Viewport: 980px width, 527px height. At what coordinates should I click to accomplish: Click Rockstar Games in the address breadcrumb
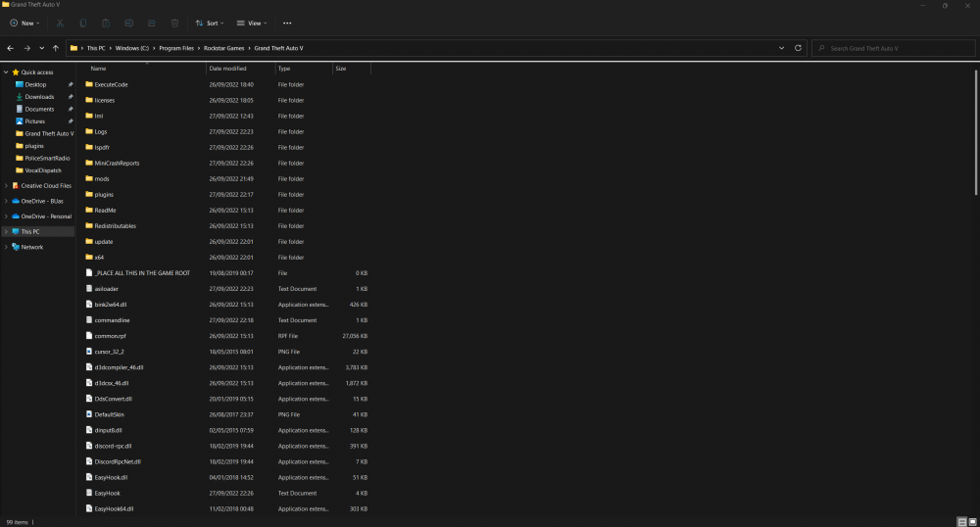[223, 48]
